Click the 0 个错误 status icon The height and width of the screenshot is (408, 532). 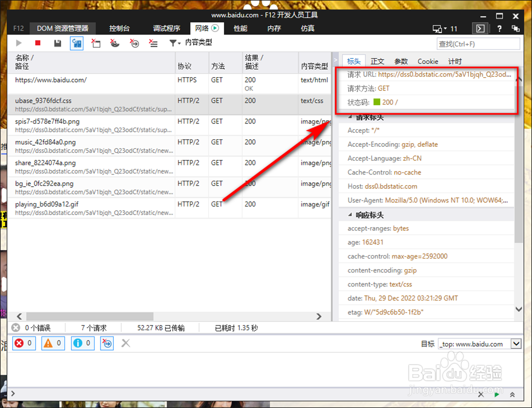click(15, 328)
